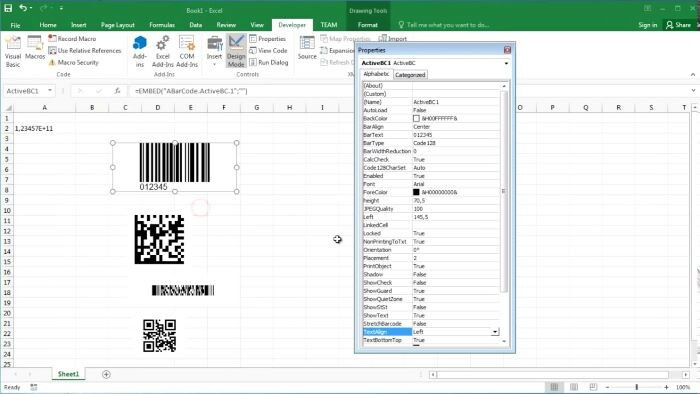Close the Properties window

tap(507, 50)
